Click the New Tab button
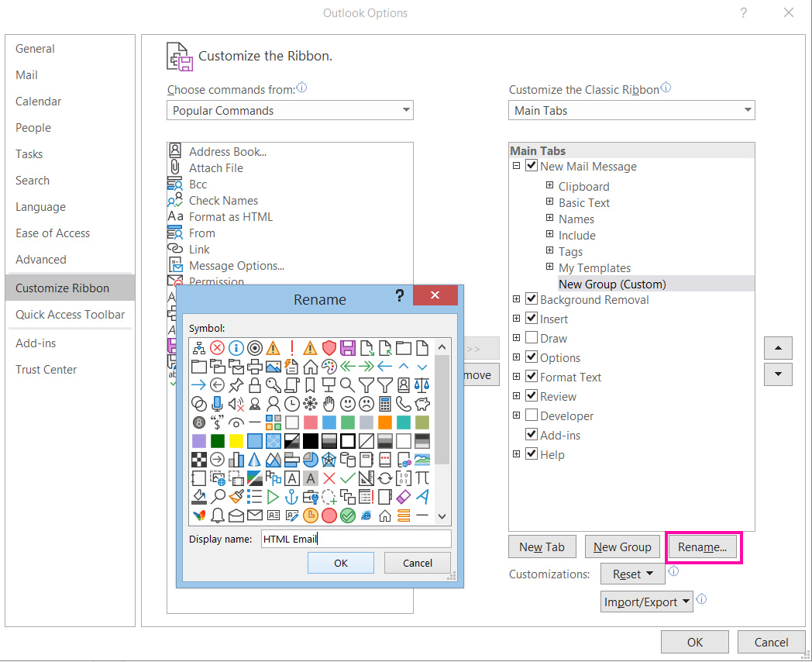Screen dimensions: 812x662 pos(542,547)
